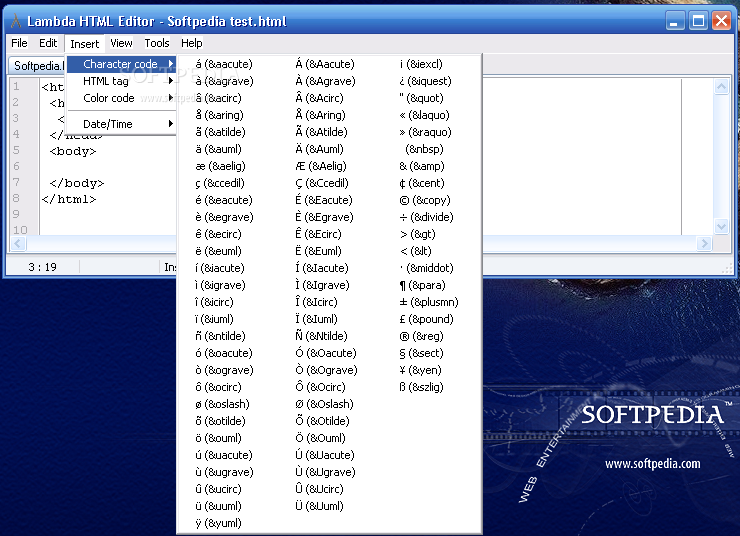Insert the í (&iacute) character

tap(220, 268)
